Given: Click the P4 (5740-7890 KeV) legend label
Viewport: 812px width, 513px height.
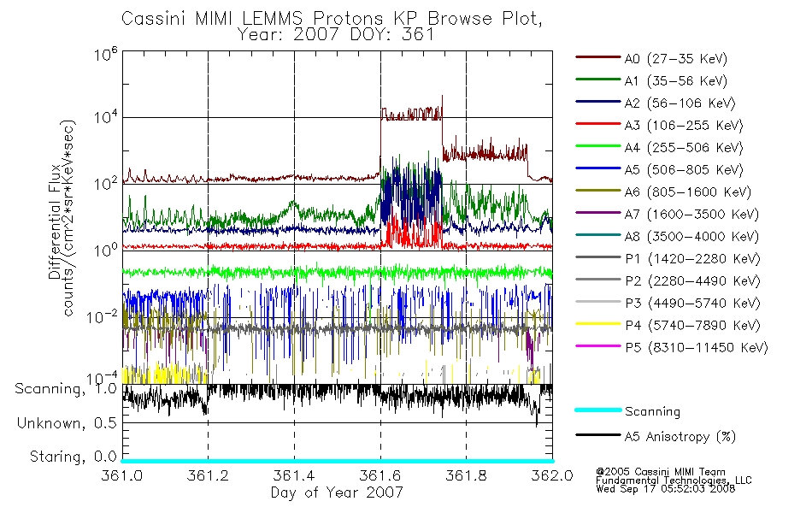Looking at the screenshot, I should (x=692, y=326).
